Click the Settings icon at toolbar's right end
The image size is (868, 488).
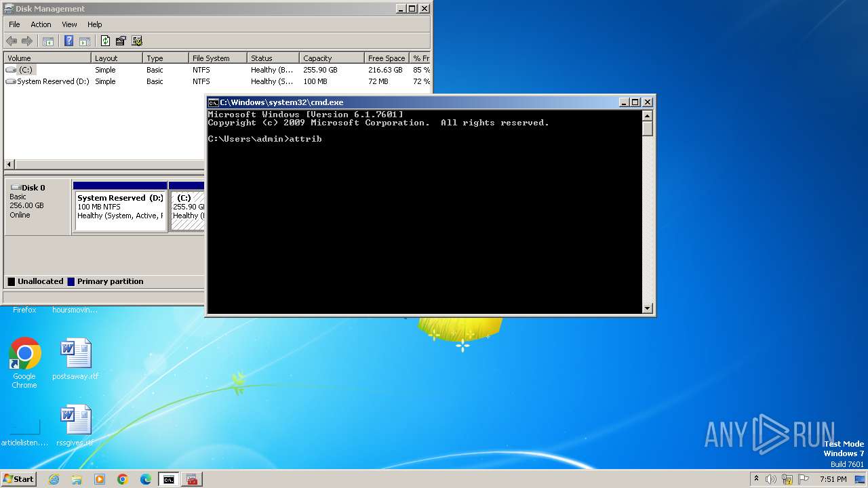pyautogui.click(x=137, y=41)
